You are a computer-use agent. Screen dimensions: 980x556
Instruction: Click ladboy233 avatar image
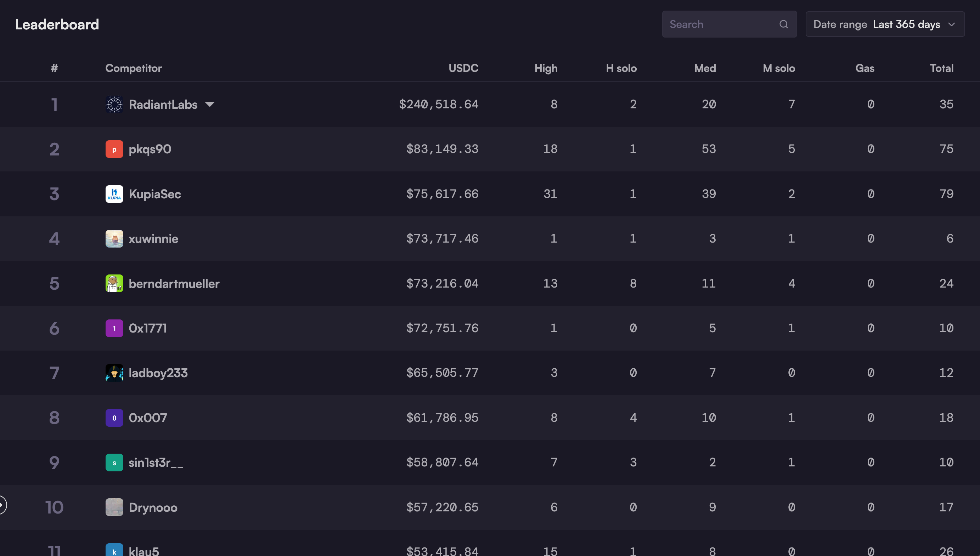[x=114, y=373]
